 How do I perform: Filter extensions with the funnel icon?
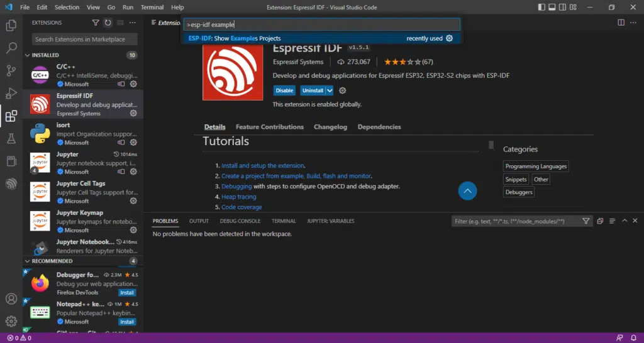[96, 23]
